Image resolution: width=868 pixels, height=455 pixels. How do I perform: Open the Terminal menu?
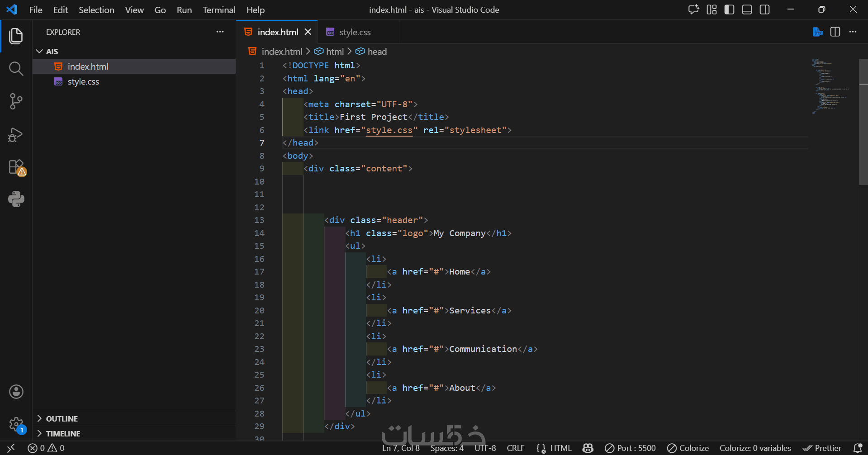pyautogui.click(x=219, y=10)
